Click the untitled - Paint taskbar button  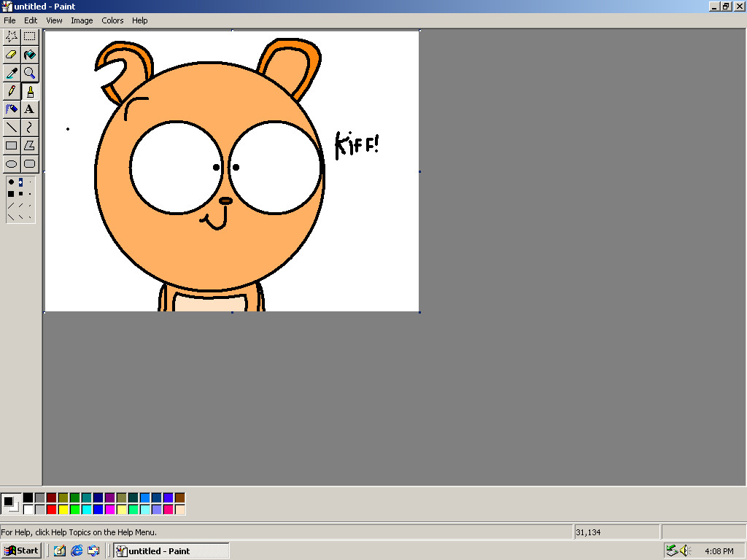click(x=171, y=551)
